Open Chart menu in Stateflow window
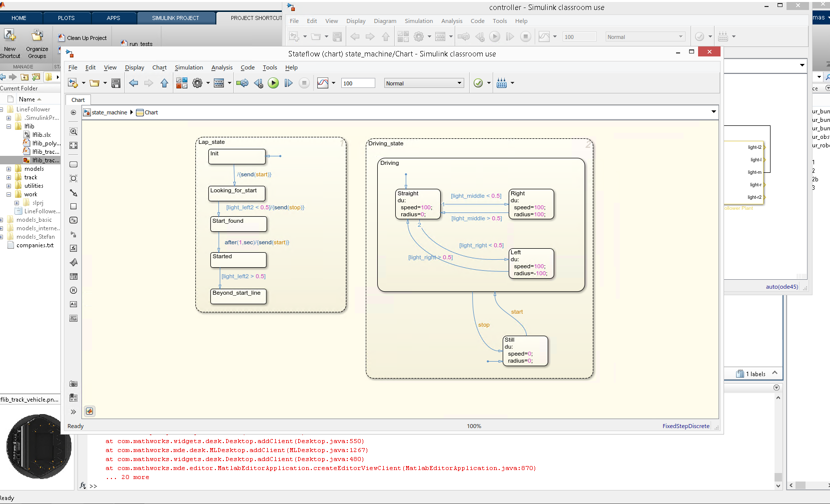The width and height of the screenshot is (830, 504). pos(159,67)
